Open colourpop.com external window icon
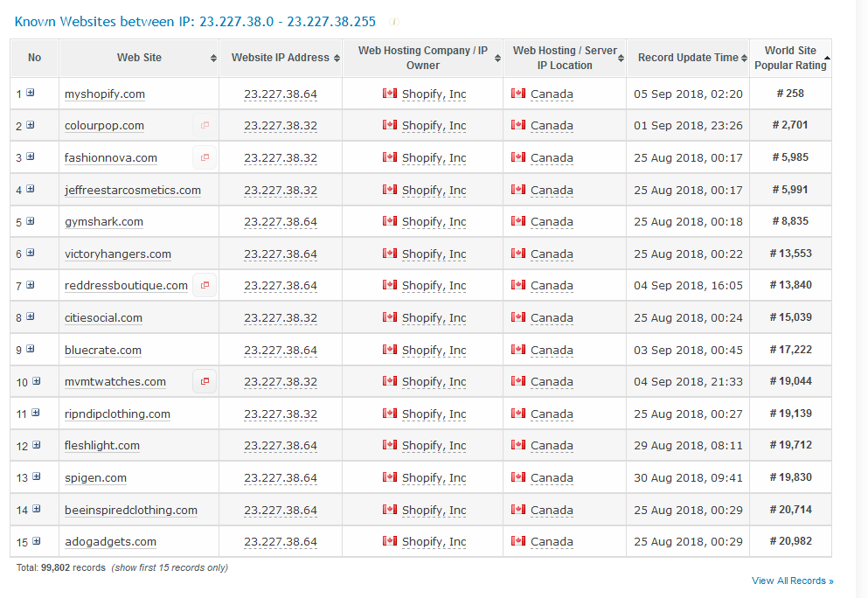The height and width of the screenshot is (598, 868). (205, 125)
